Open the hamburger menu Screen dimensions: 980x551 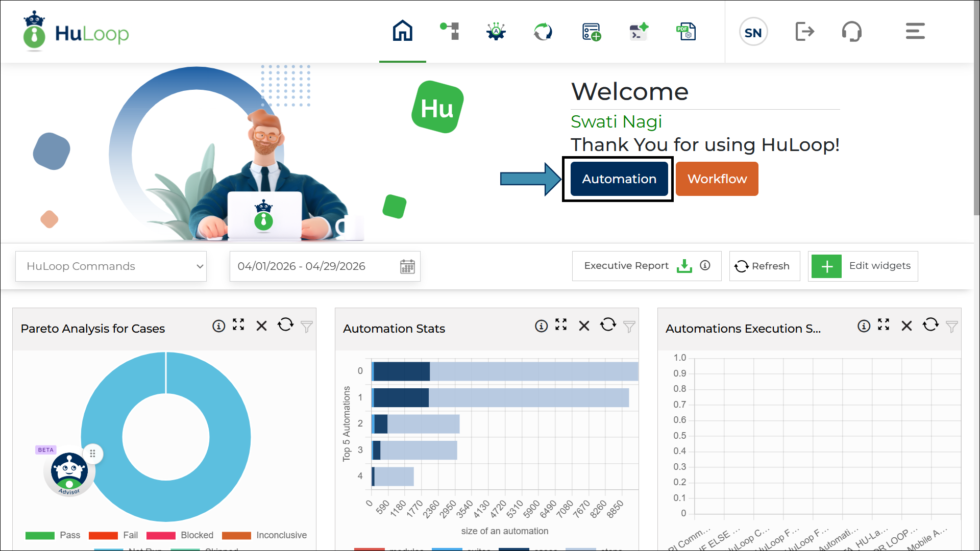915,31
